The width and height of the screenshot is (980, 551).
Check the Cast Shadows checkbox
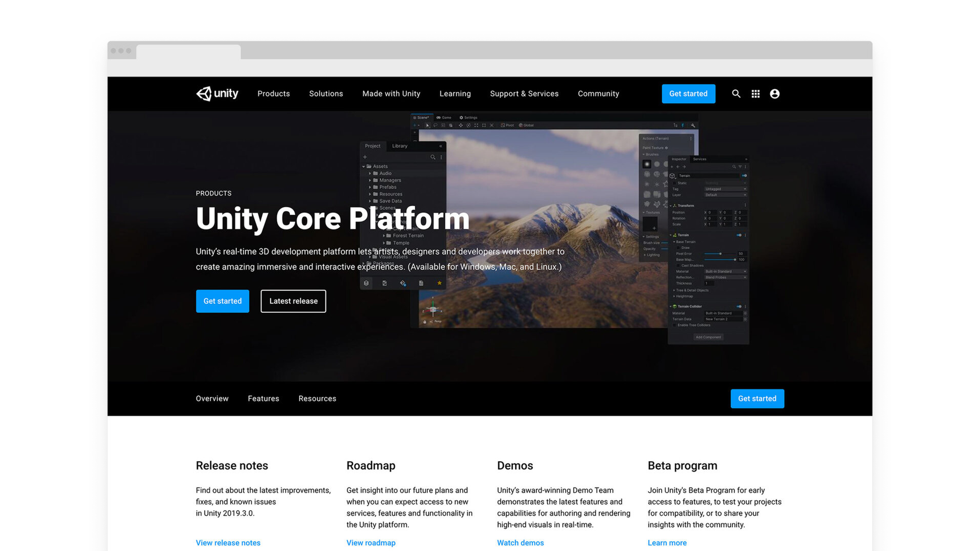click(678, 266)
